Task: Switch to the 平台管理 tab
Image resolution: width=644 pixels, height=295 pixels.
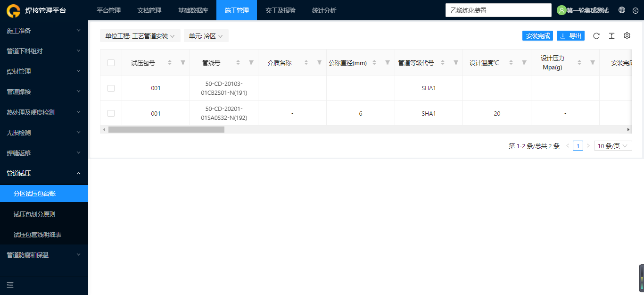Action: (x=108, y=10)
